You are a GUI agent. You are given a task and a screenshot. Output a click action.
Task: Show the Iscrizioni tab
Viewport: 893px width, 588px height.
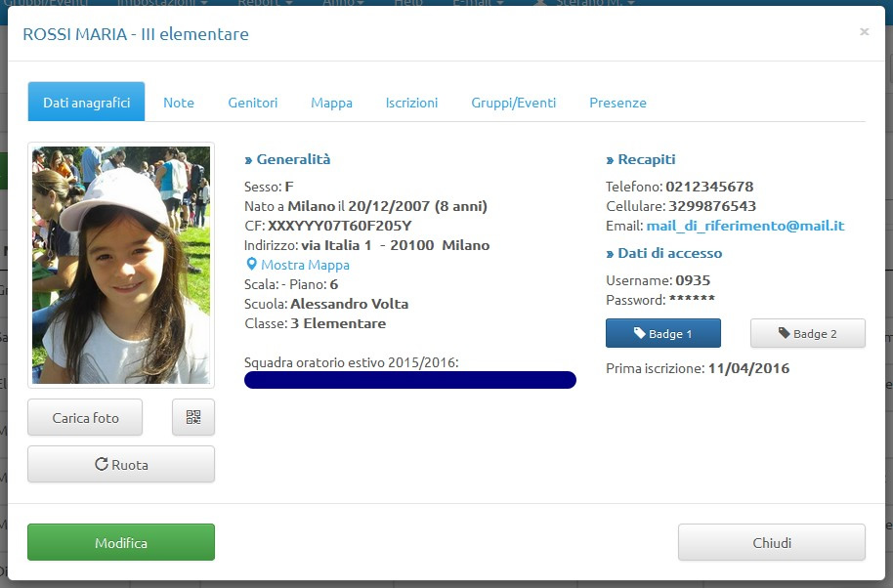pyautogui.click(x=411, y=103)
